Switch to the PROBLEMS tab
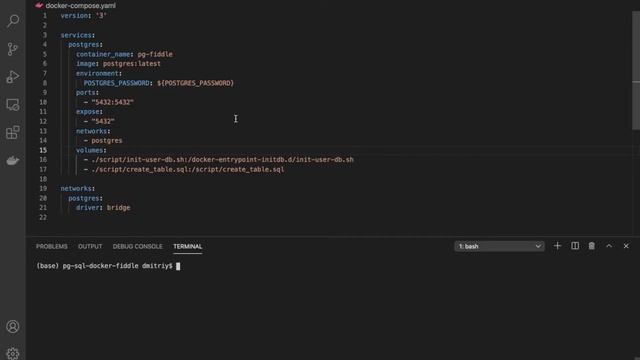This screenshot has height=360, width=640. click(51, 247)
